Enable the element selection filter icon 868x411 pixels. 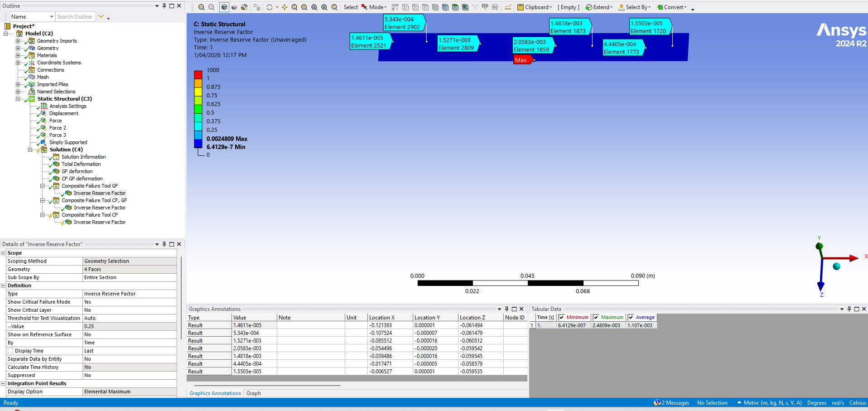click(x=465, y=7)
